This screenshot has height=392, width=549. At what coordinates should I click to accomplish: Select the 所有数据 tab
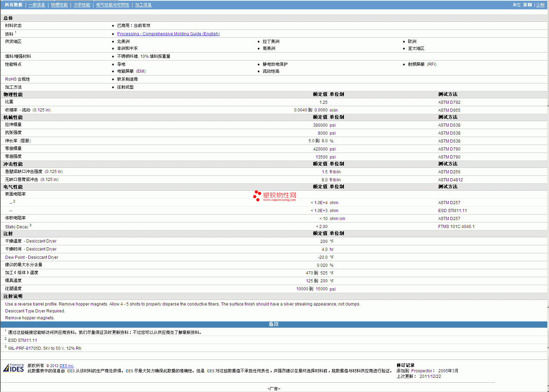coord(13,5)
